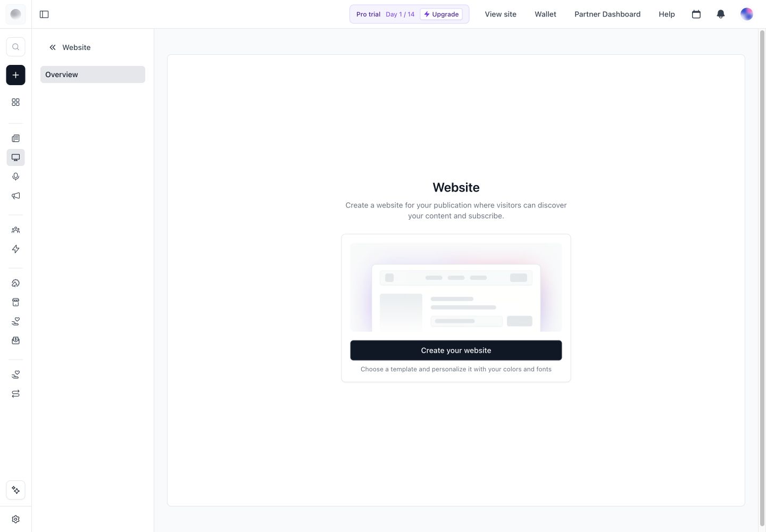Viewport: 766px width, 532px height.
Task: Open the audience people-group icon
Action: coord(15,230)
